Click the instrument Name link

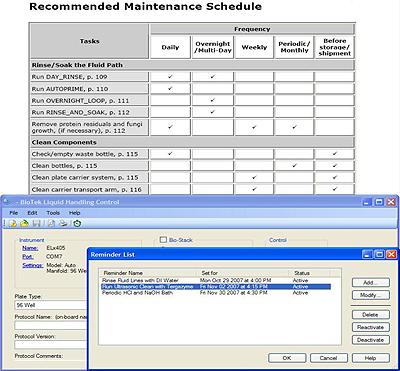pos(30,248)
